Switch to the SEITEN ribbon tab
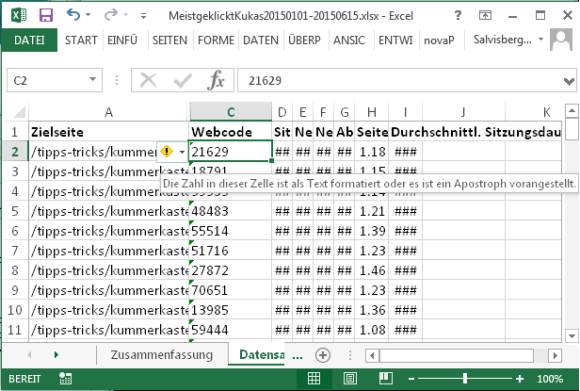The width and height of the screenshot is (580, 391). pyautogui.click(x=170, y=40)
